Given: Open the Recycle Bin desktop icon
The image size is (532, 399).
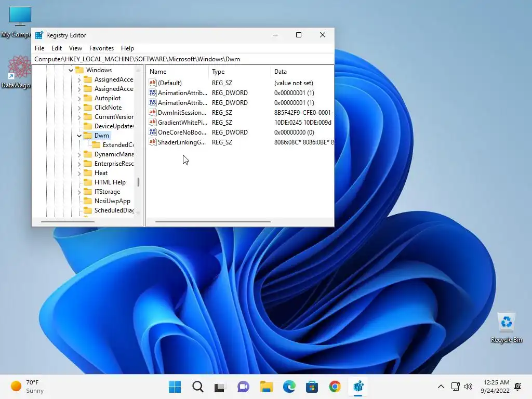Looking at the screenshot, I should click(x=506, y=328).
